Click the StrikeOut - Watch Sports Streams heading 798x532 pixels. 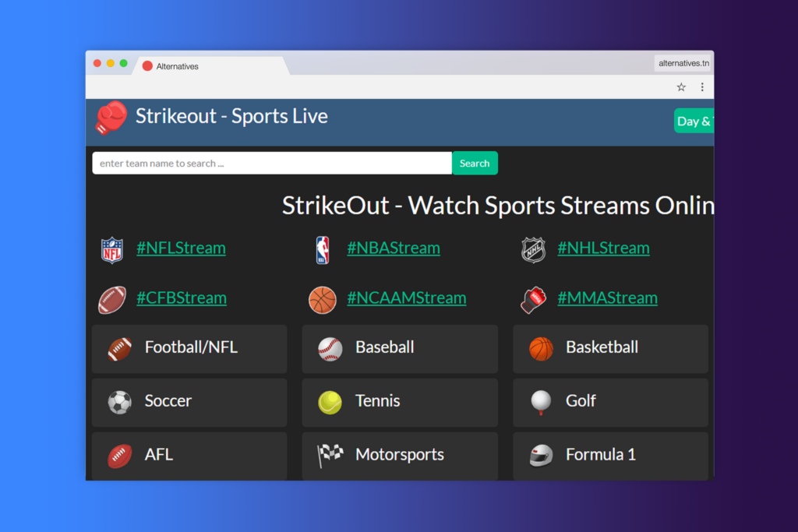(498, 206)
